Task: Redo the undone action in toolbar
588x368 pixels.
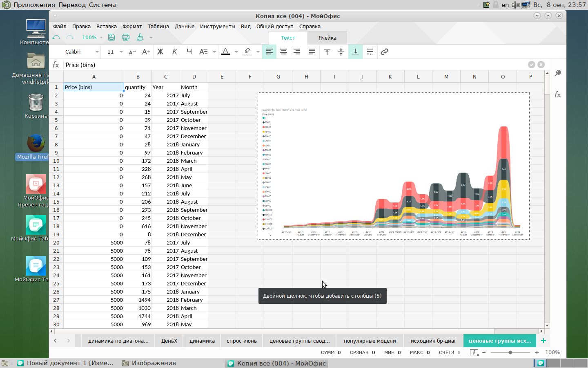Action: pos(70,38)
